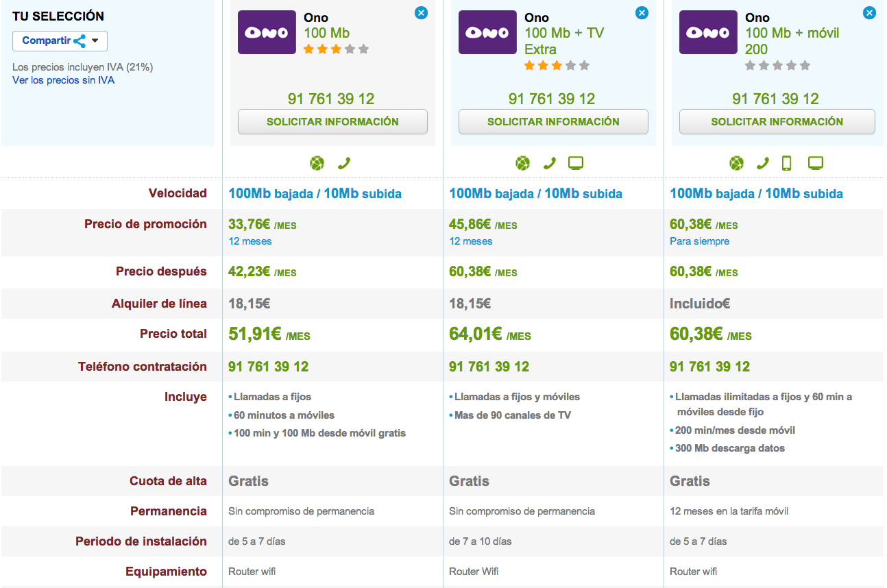
Task: Request information for the 100 Mb + móvil 200 plan
Action: click(777, 121)
